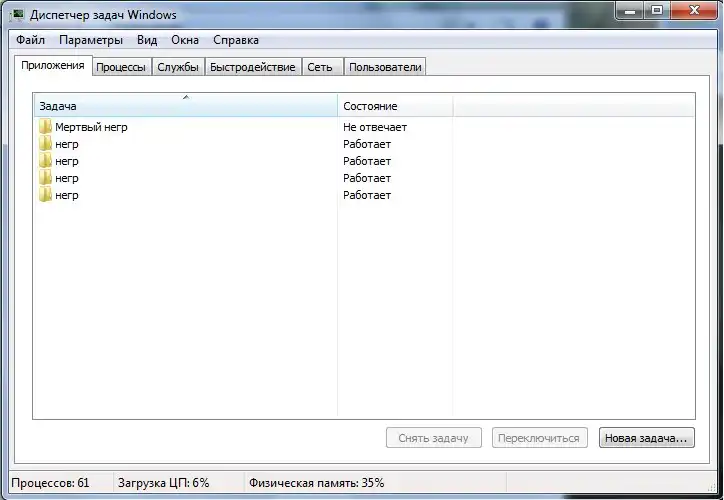Maximize the Task Manager window
Image resolution: width=724 pixels, height=500 pixels.
point(656,11)
